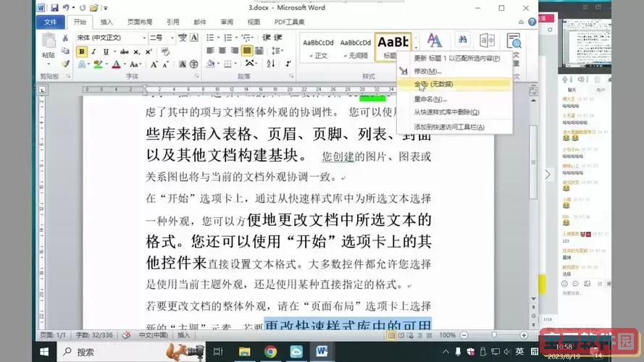644x362 pixels.
Task: Expand the Clipboard pane launcher
Action: pyautogui.click(x=68, y=76)
